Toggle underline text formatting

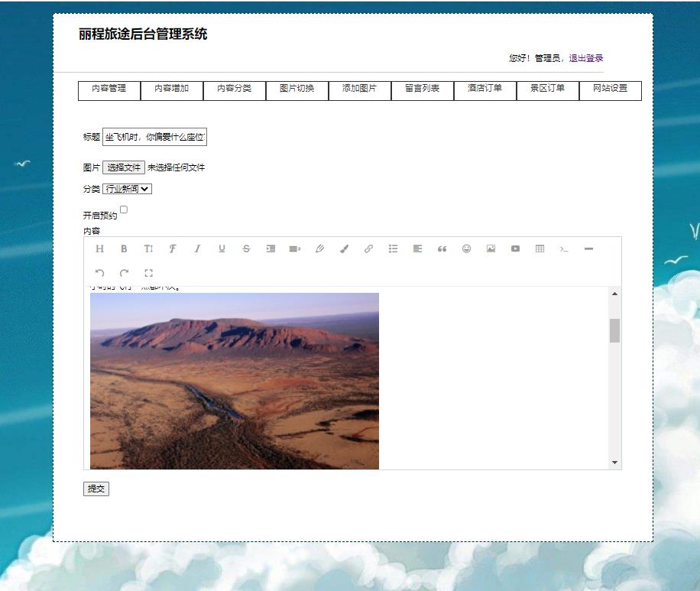pyautogui.click(x=222, y=248)
